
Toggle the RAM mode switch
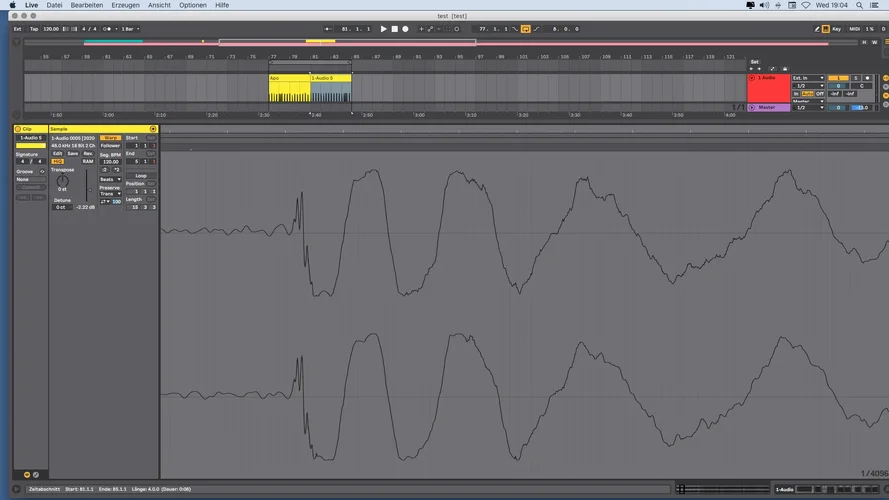pos(87,162)
